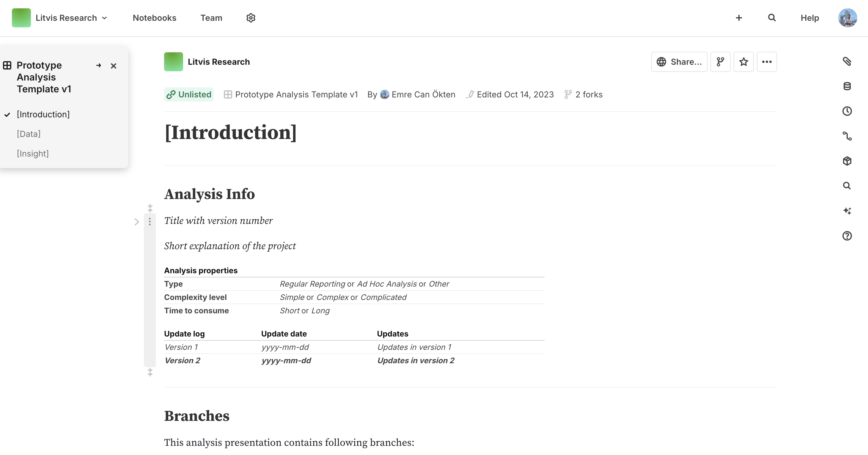View edit history Edited Oct 14, 2023
The image size is (868, 455).
click(x=510, y=94)
